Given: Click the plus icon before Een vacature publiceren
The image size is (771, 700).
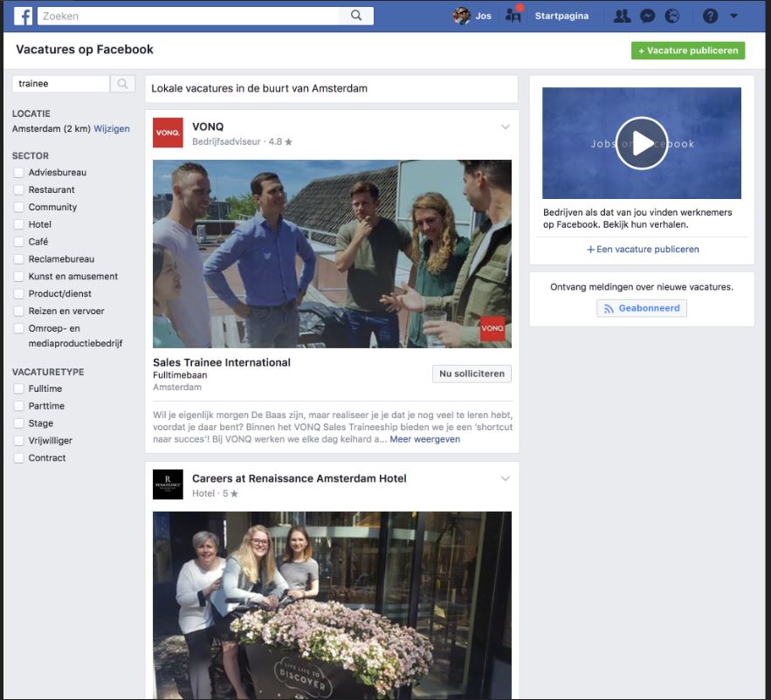Looking at the screenshot, I should click(590, 250).
